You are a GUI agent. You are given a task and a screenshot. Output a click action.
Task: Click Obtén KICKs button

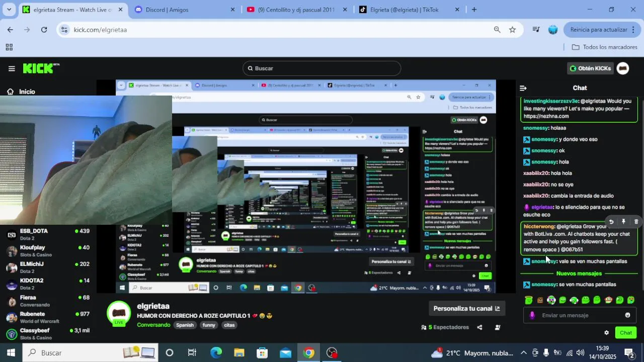(x=590, y=68)
